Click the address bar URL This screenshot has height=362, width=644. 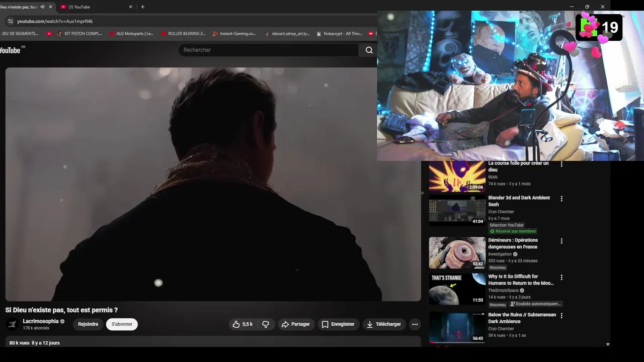click(x=55, y=21)
